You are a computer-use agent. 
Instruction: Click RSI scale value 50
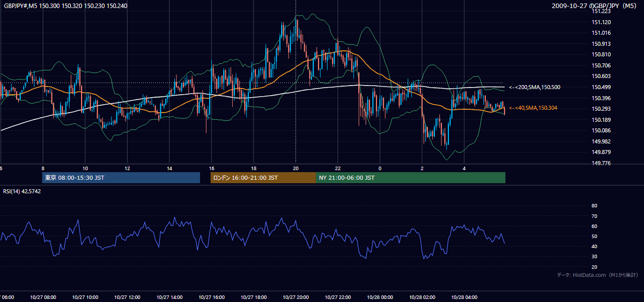tap(594, 237)
